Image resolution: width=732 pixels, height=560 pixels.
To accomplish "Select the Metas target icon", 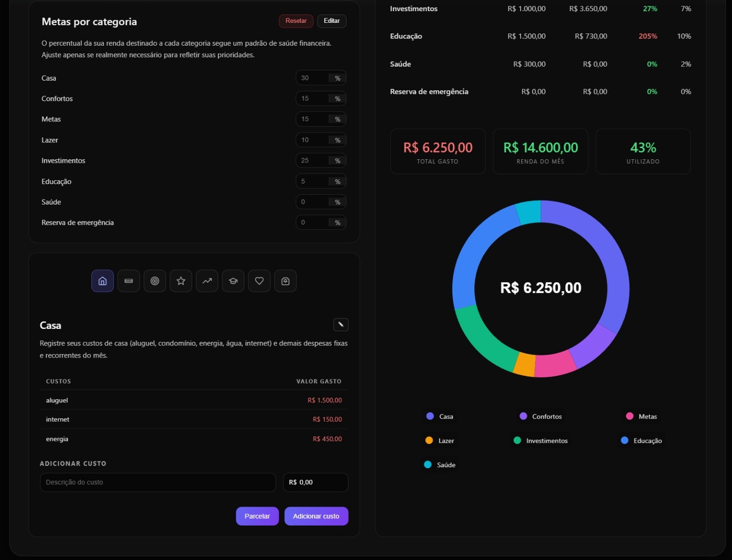I will click(x=155, y=281).
